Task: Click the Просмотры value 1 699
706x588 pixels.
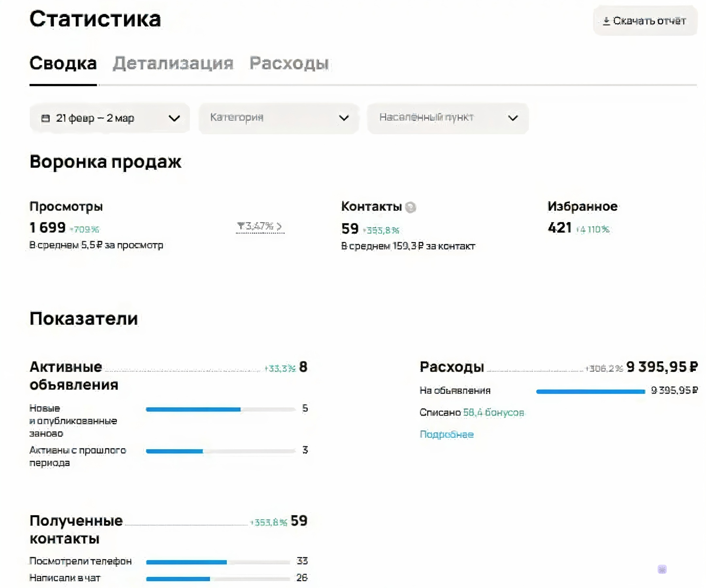Action: tap(47, 227)
